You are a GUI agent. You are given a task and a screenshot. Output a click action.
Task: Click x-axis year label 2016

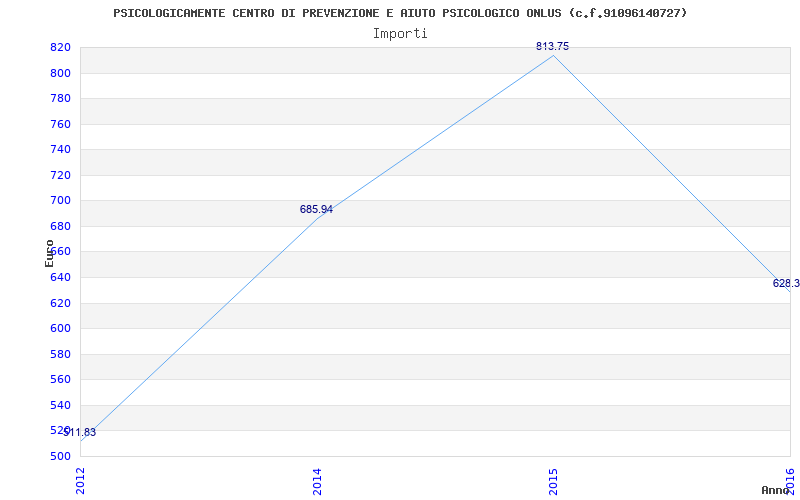[790, 481]
